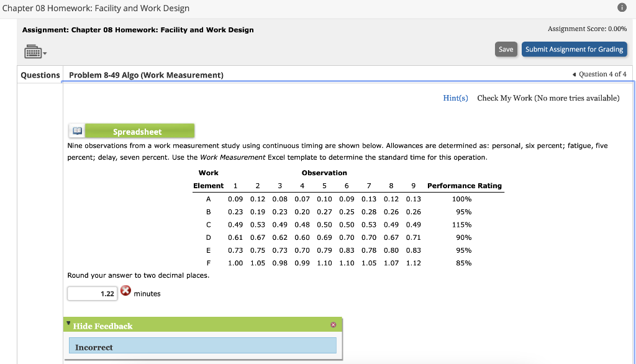Screen dimensions: 636x364
Task: Click the Hide Feedback header text
Action: click(102, 326)
